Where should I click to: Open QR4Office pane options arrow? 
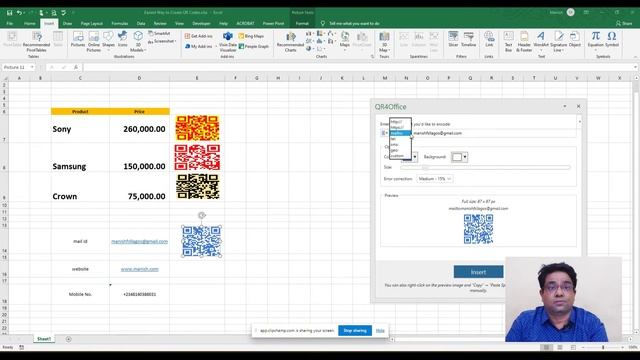(x=564, y=106)
